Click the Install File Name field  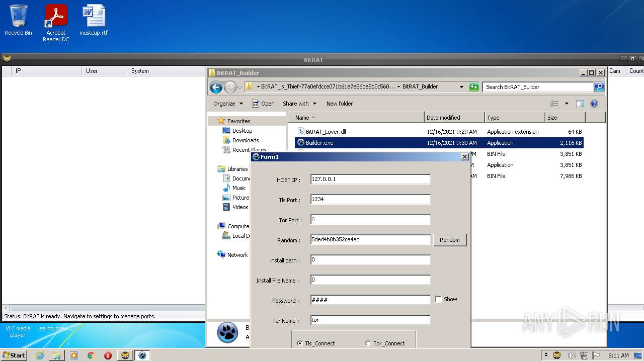371,280
